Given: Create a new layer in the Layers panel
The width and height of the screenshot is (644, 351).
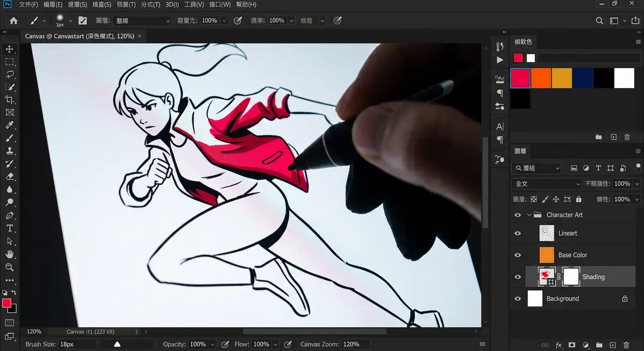Looking at the screenshot, I should click(x=612, y=345).
